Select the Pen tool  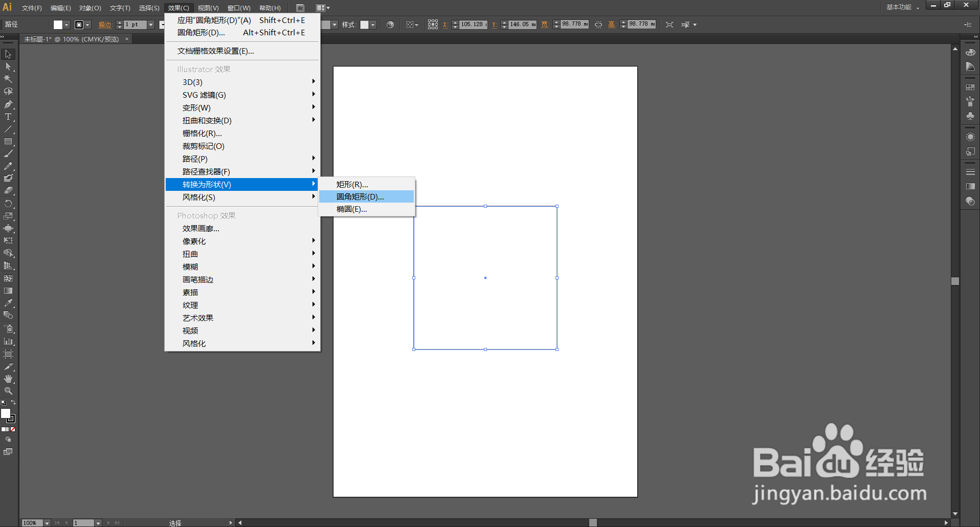(8, 104)
